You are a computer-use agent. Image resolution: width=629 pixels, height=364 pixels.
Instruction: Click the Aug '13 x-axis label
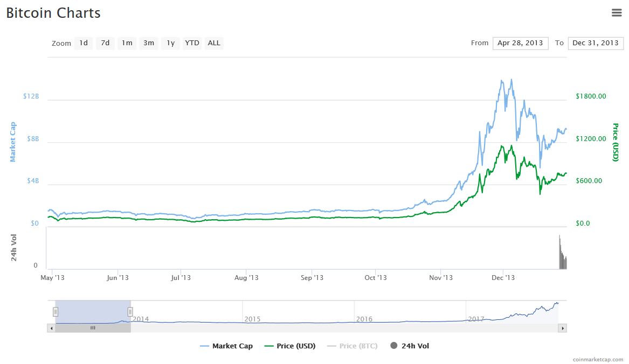click(246, 277)
